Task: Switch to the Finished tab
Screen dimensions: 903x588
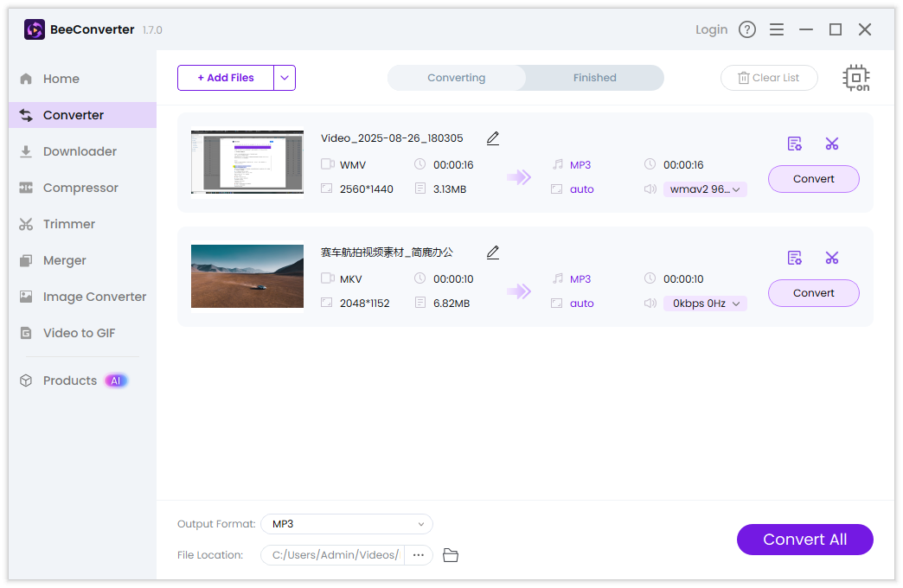Action: pos(594,78)
